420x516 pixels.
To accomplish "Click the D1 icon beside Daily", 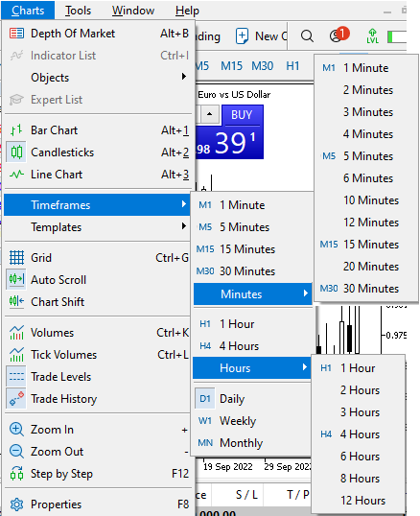I will click(204, 399).
